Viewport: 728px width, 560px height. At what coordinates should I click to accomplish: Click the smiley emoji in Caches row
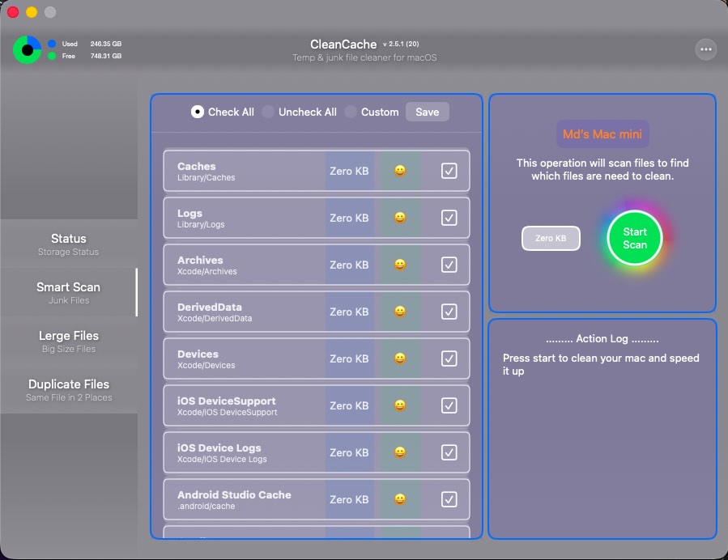(400, 171)
